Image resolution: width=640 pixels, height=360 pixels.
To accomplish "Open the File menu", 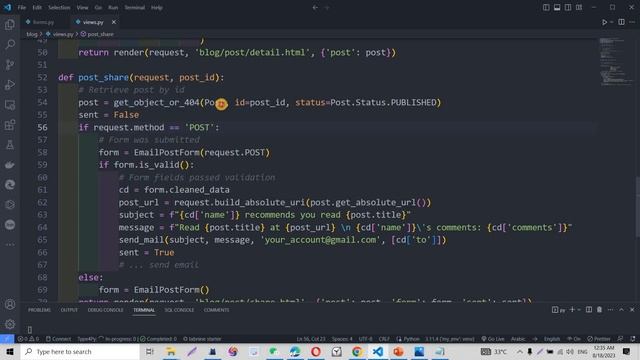I will tap(22, 7).
